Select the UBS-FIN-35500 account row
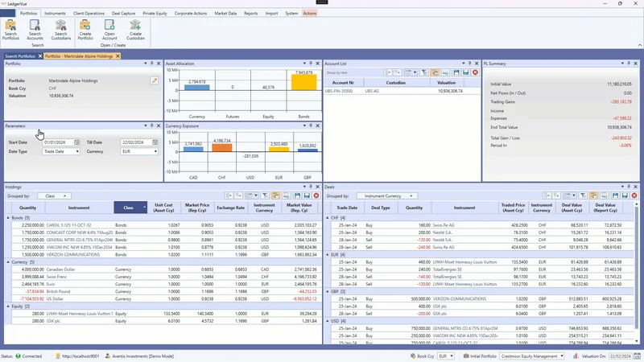644x362 pixels. pos(402,91)
